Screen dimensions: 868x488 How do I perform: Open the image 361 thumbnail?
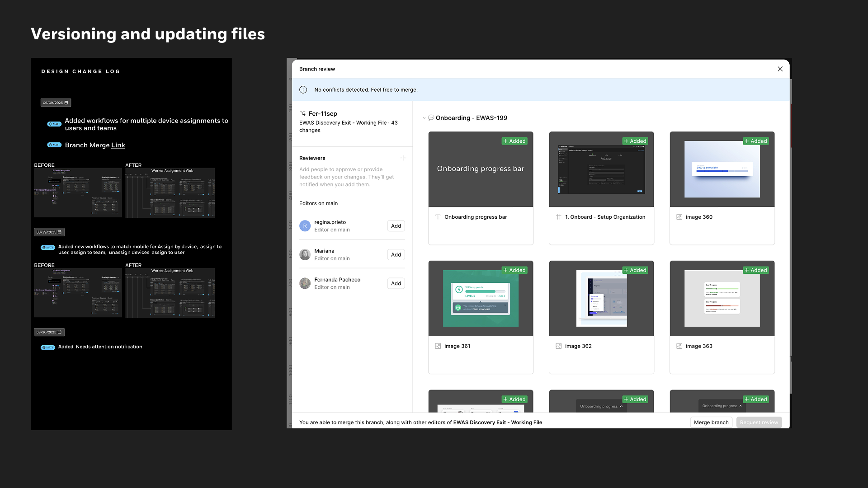481,298
